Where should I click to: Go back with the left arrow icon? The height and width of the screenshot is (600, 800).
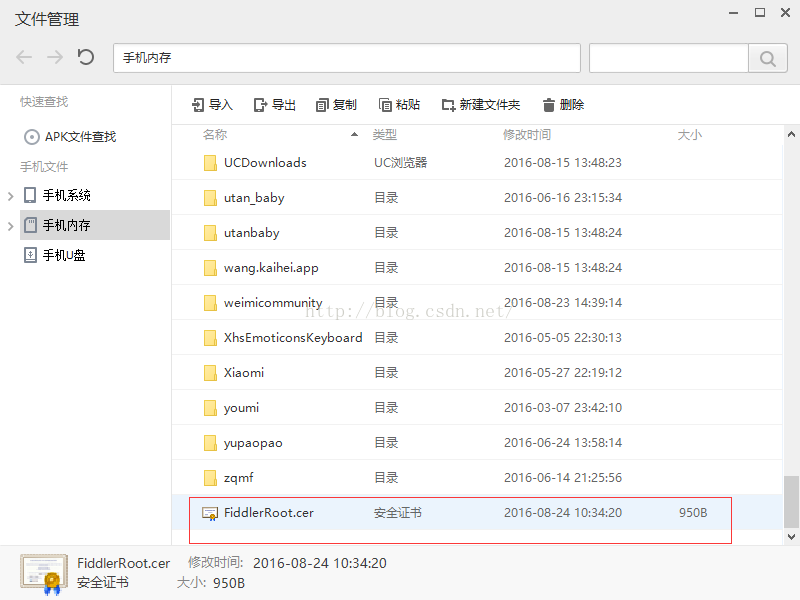[24, 57]
